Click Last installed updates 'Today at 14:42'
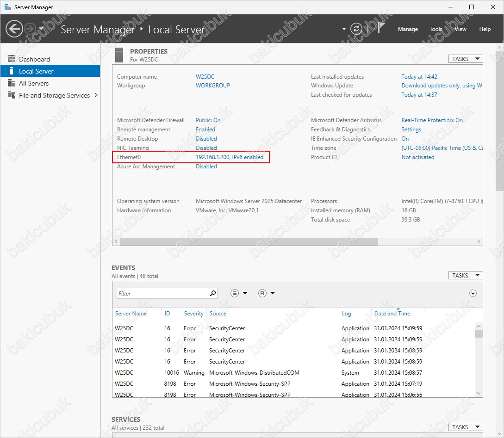The width and height of the screenshot is (504, 438). pyautogui.click(x=419, y=76)
